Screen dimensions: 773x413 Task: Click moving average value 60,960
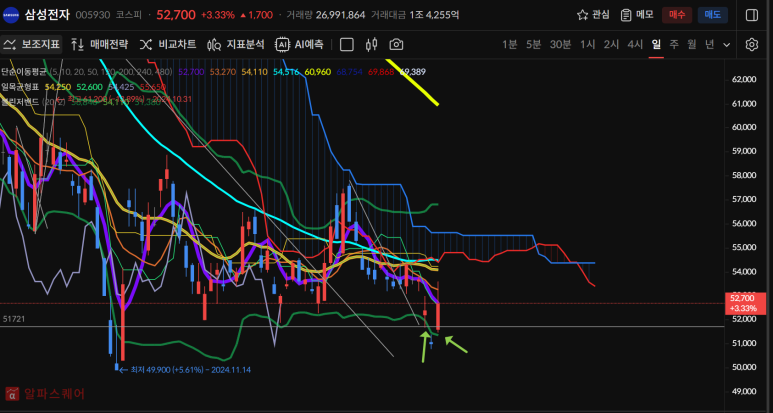point(318,72)
